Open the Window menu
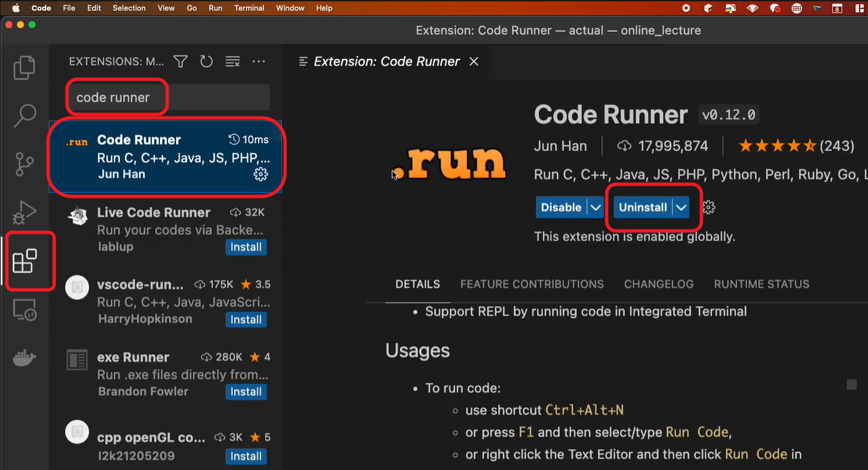Viewport: 868px width, 470px height. click(290, 8)
